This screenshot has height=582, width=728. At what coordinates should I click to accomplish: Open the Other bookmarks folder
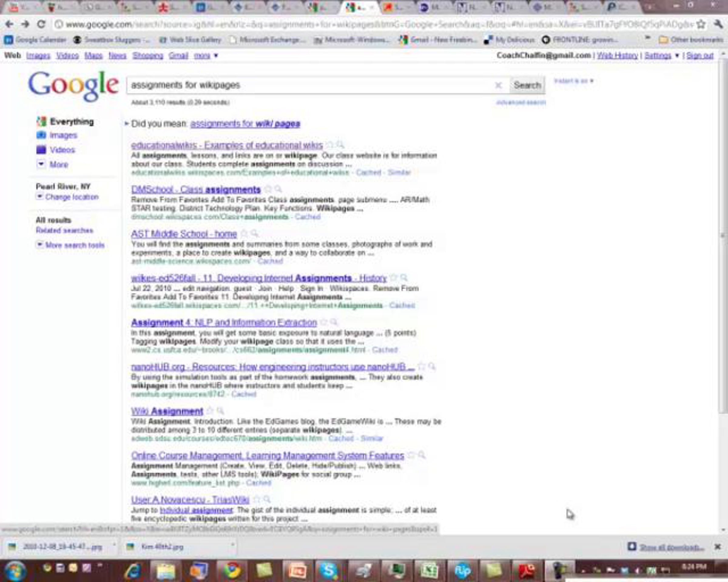tap(691, 40)
